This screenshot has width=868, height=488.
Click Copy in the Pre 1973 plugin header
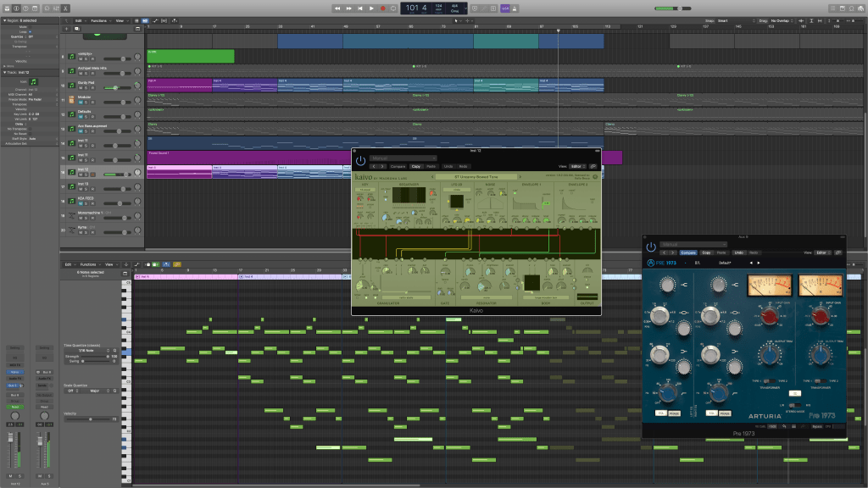(706, 252)
